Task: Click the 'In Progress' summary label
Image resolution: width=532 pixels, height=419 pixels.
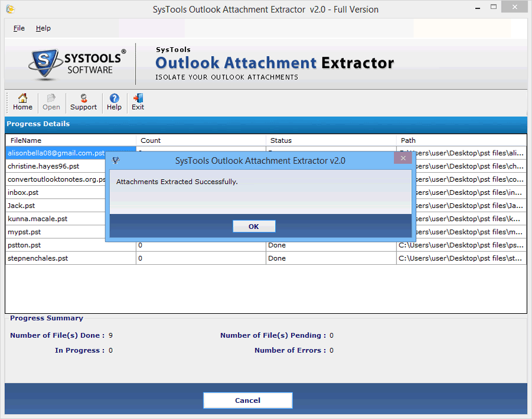Action: [80, 350]
